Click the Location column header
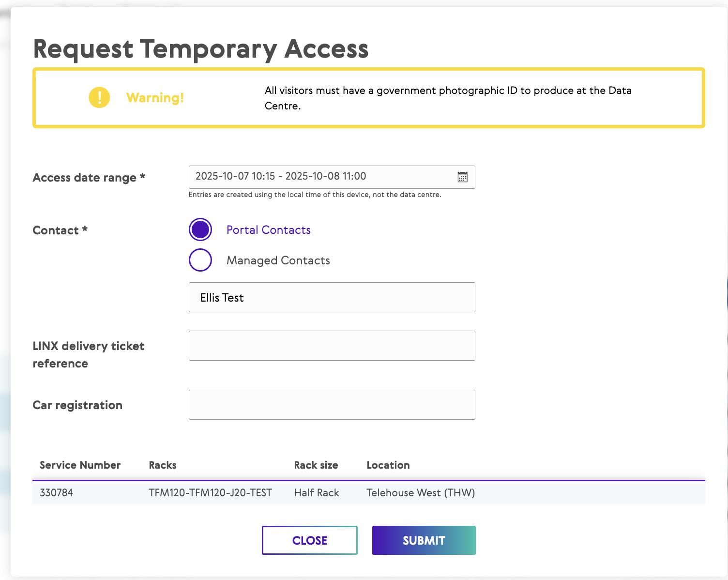This screenshot has width=728, height=580. pos(388,465)
